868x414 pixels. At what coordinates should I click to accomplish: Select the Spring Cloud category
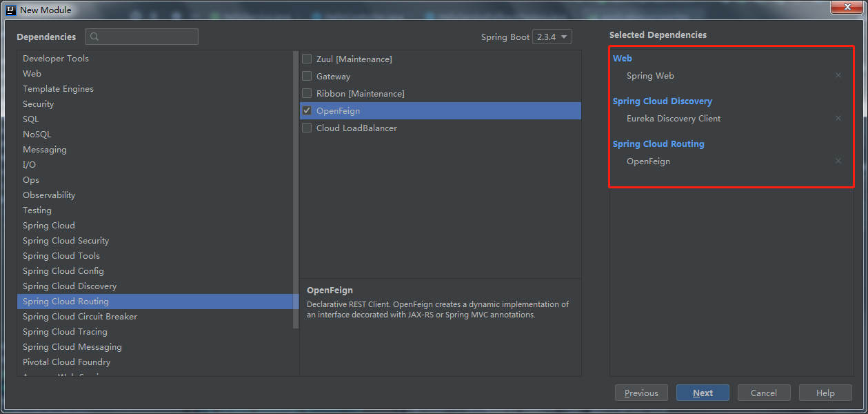[157, 226]
